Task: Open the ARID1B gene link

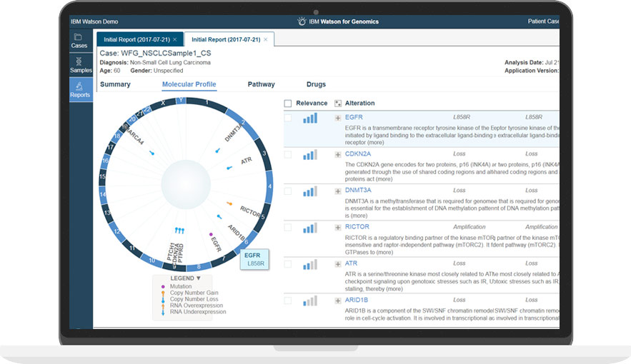Action: coord(356,300)
